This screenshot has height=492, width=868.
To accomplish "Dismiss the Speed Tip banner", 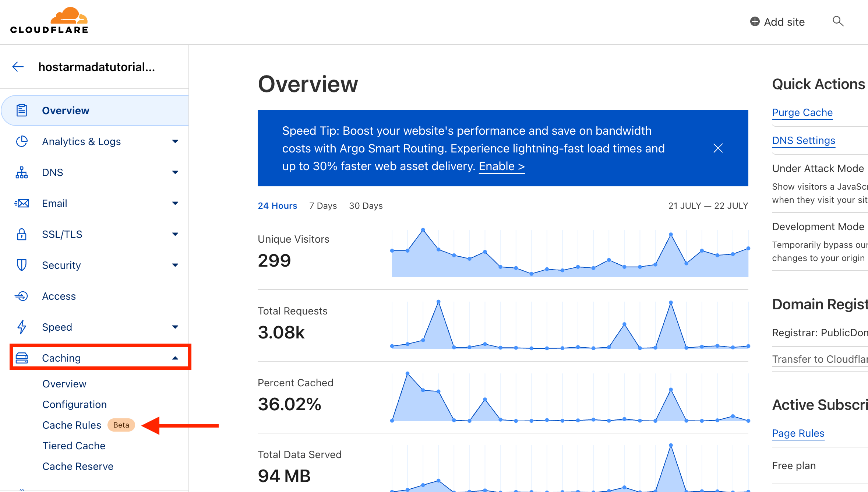I will coord(718,148).
